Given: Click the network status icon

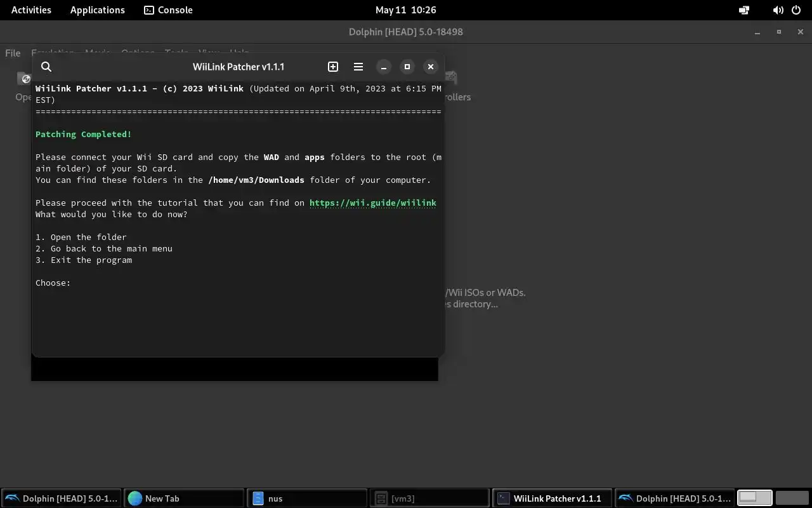Looking at the screenshot, I should (x=744, y=10).
